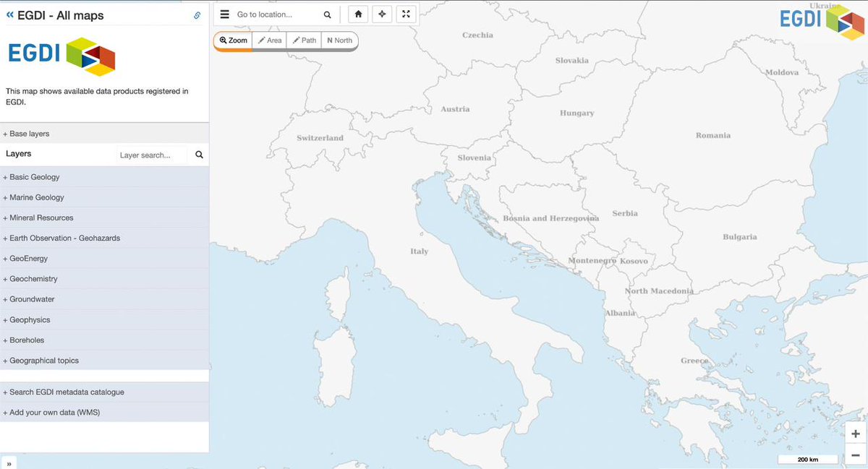Open Add your own data (WMS)
This screenshot has width=868, height=469.
coord(104,413)
